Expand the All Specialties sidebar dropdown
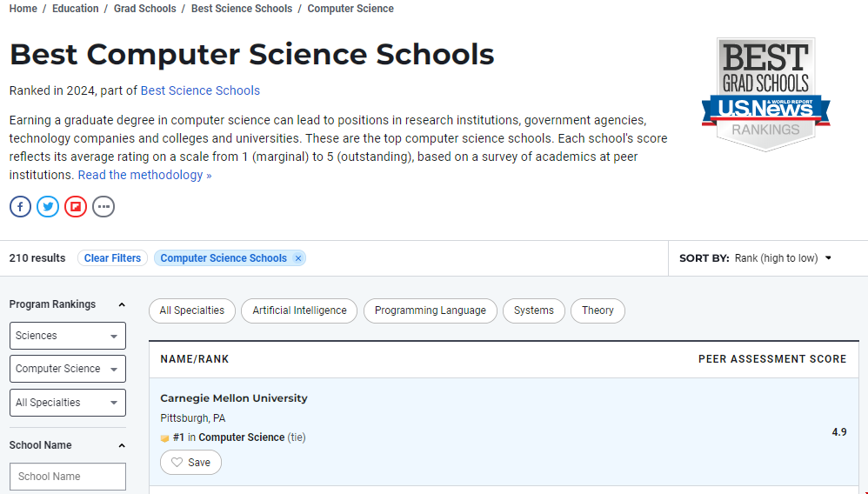The width and height of the screenshot is (868, 494). click(x=68, y=403)
